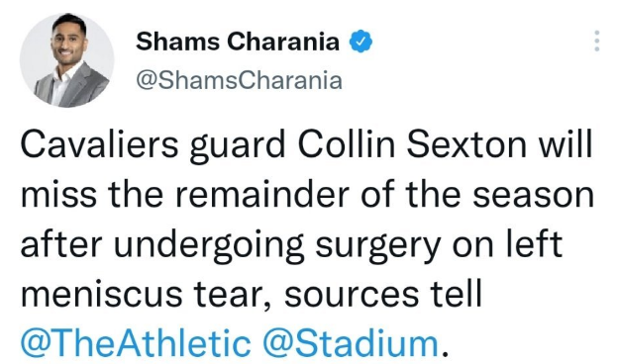
Task: Open the @TheAthletic mention link
Action: (136, 342)
